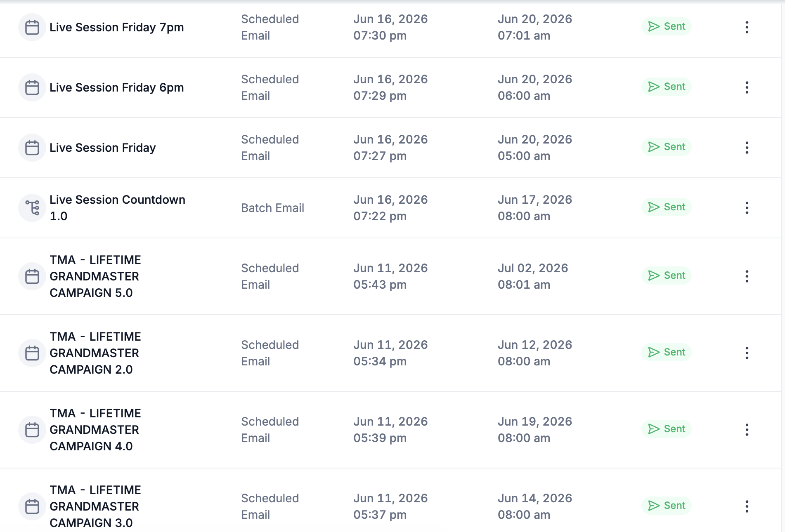Viewport: 785px width, 532px height.
Task: Open TMA - LIFETIME GRANDMASTER CAMPAIGN 2.0
Action: coord(95,353)
